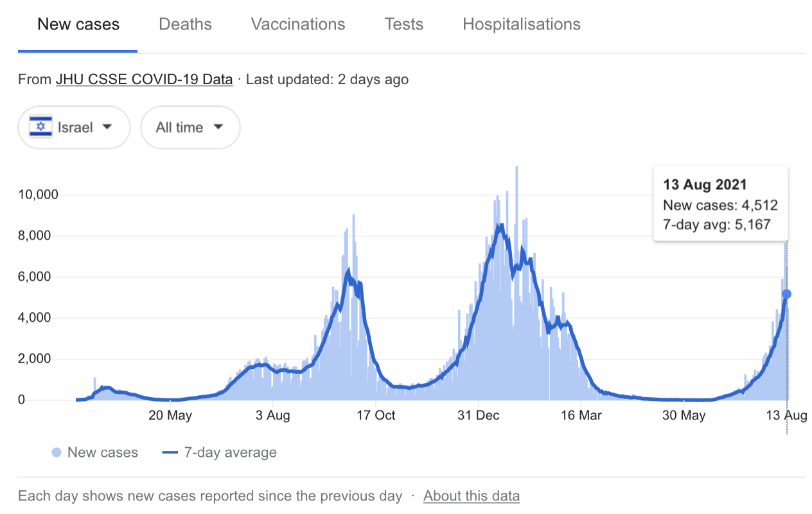Click the Israel flag icon
The image size is (812, 514).
pyautogui.click(x=40, y=127)
